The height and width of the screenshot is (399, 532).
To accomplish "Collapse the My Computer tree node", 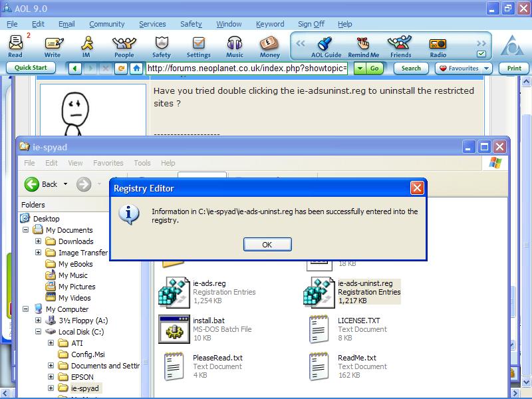I will pos(25,309).
